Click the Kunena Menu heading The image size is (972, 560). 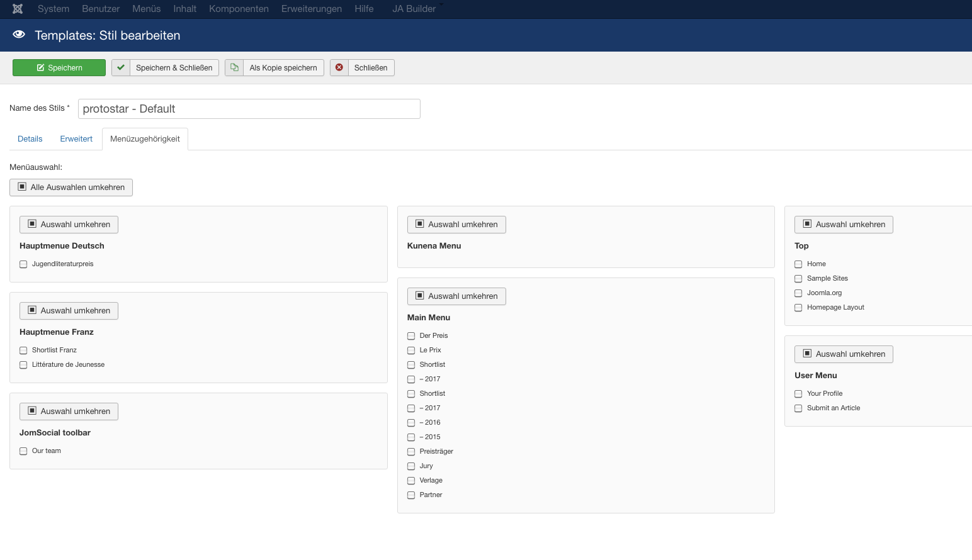(x=434, y=246)
